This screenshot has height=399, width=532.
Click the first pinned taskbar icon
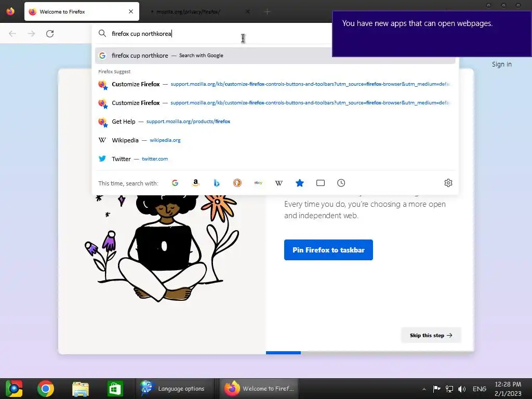pyautogui.click(x=14, y=389)
